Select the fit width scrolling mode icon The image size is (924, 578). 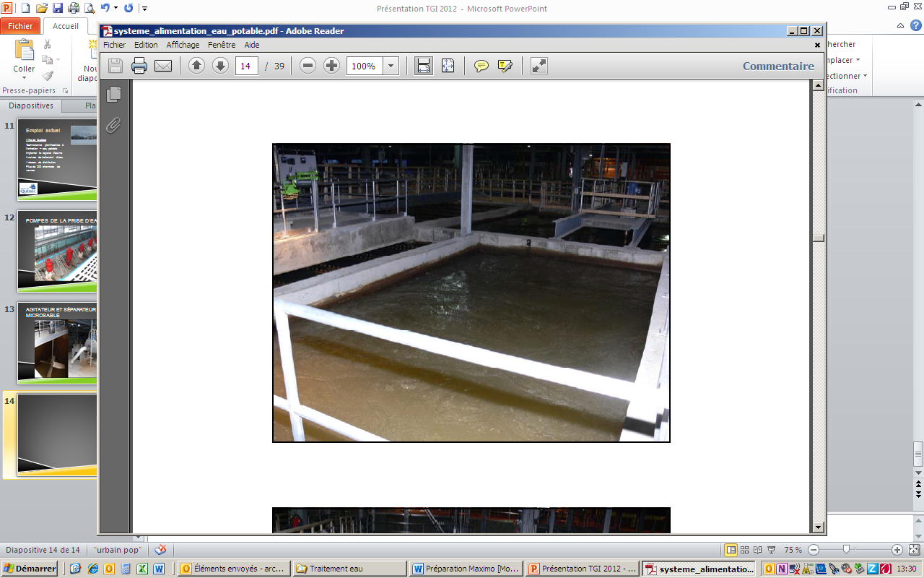coord(423,66)
